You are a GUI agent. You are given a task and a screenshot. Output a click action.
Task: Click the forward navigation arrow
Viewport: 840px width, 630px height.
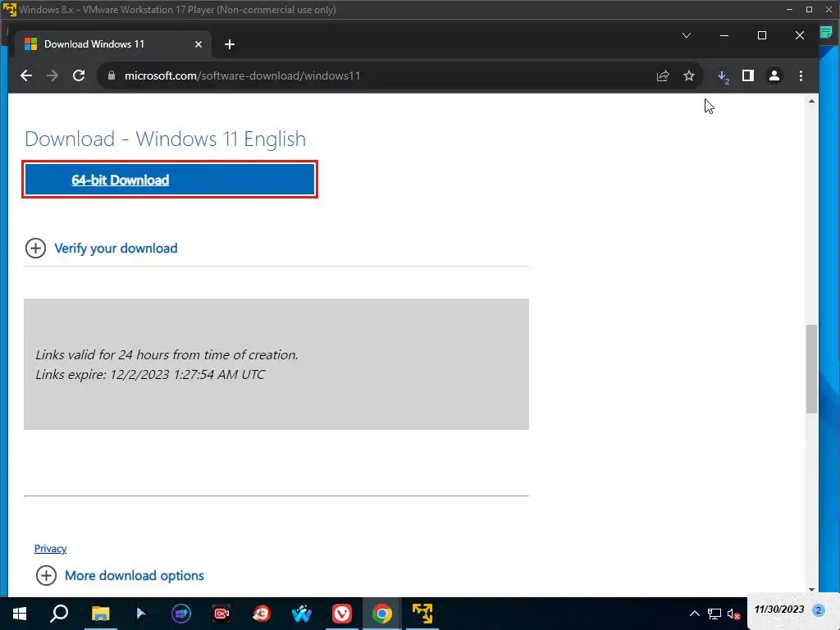click(52, 75)
